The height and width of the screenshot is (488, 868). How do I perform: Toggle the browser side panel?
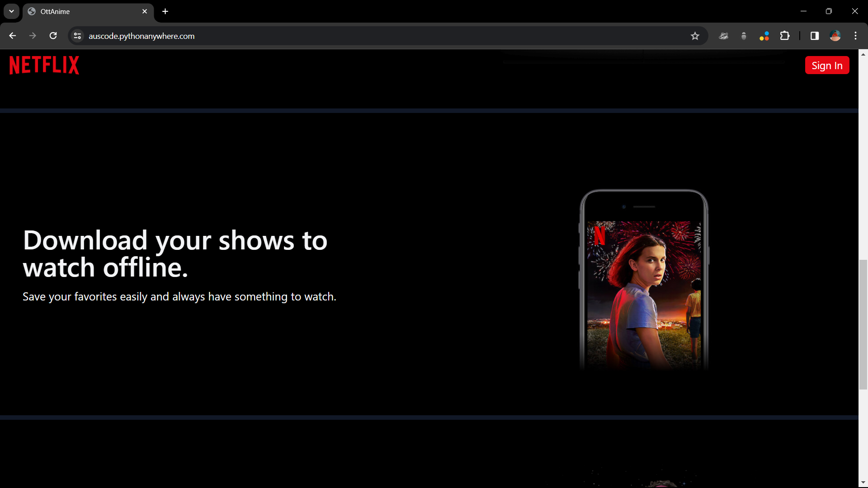815,36
